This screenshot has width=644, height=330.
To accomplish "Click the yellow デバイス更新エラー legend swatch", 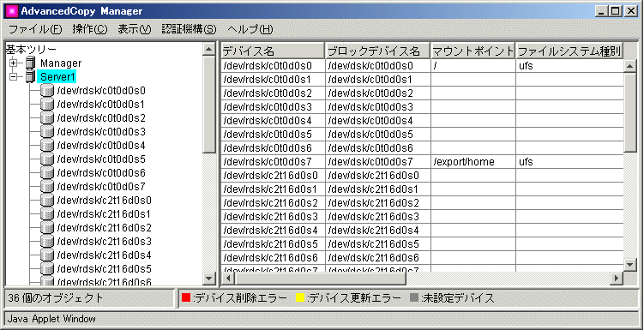I will [301, 298].
